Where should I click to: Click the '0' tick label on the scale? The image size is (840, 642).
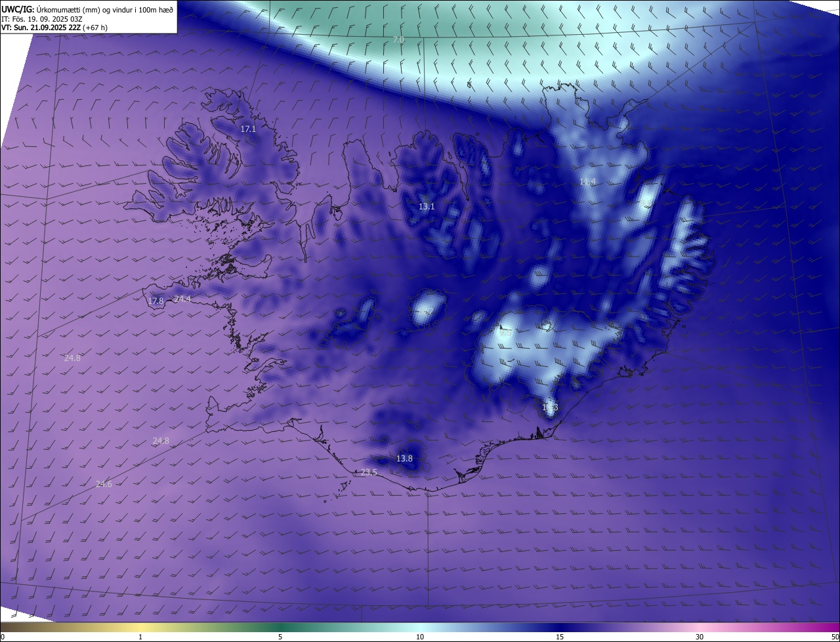(3, 637)
